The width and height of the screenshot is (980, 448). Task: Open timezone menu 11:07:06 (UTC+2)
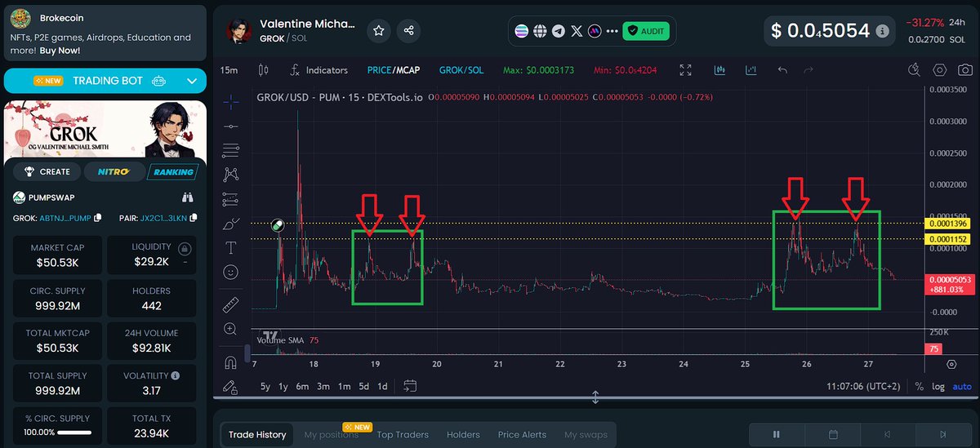click(862, 387)
